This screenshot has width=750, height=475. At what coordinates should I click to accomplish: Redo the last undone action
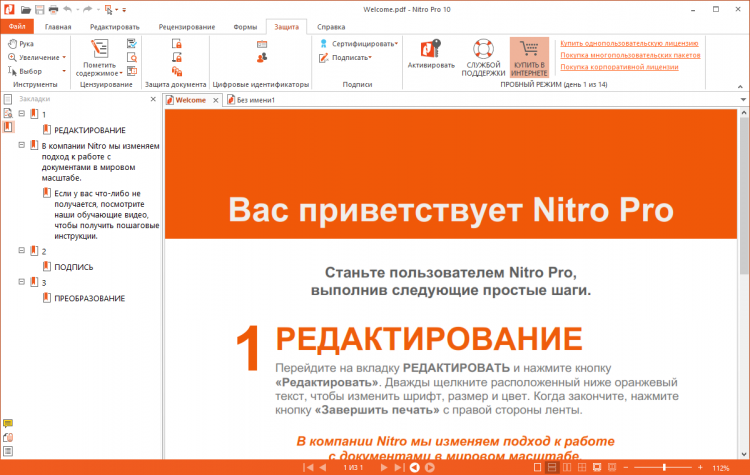87,9
